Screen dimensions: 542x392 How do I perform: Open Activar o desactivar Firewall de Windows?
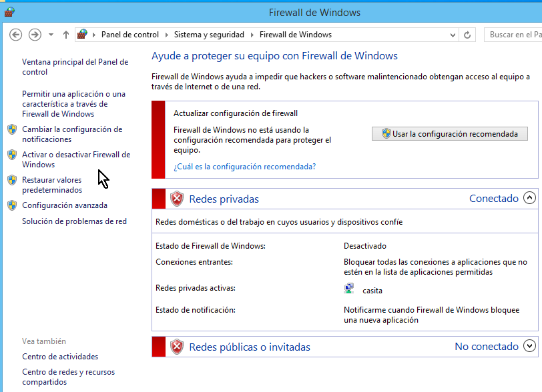pyautogui.click(x=76, y=159)
